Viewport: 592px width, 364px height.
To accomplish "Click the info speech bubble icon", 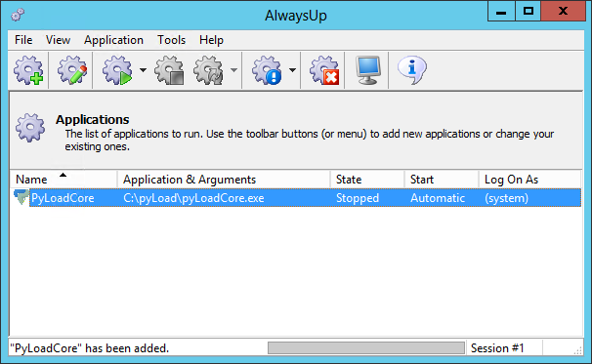I will 412,70.
